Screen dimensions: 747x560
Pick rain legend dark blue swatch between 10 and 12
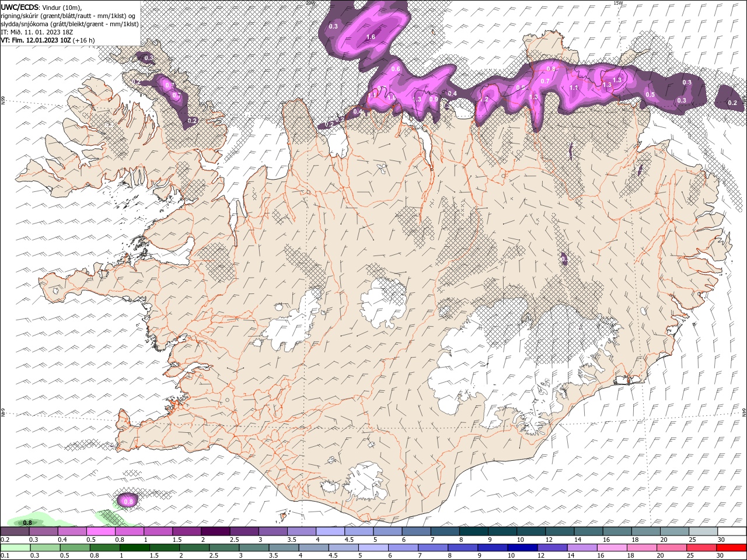click(x=522, y=548)
